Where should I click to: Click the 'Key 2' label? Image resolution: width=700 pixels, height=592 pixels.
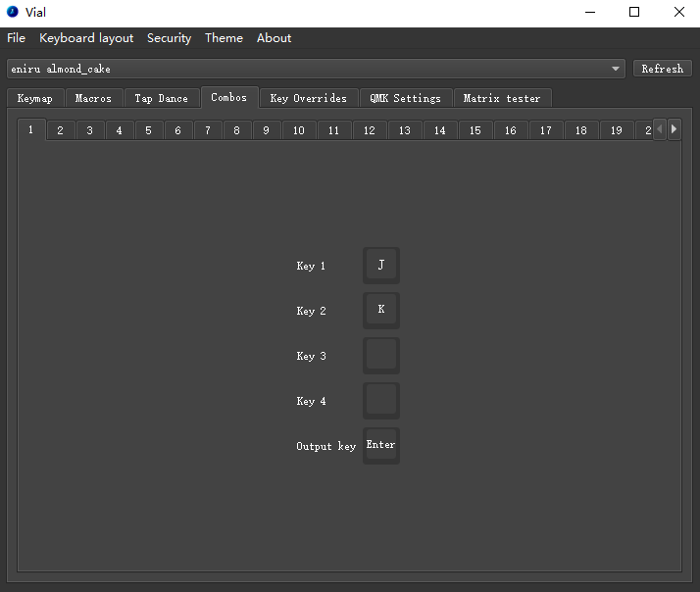click(311, 311)
